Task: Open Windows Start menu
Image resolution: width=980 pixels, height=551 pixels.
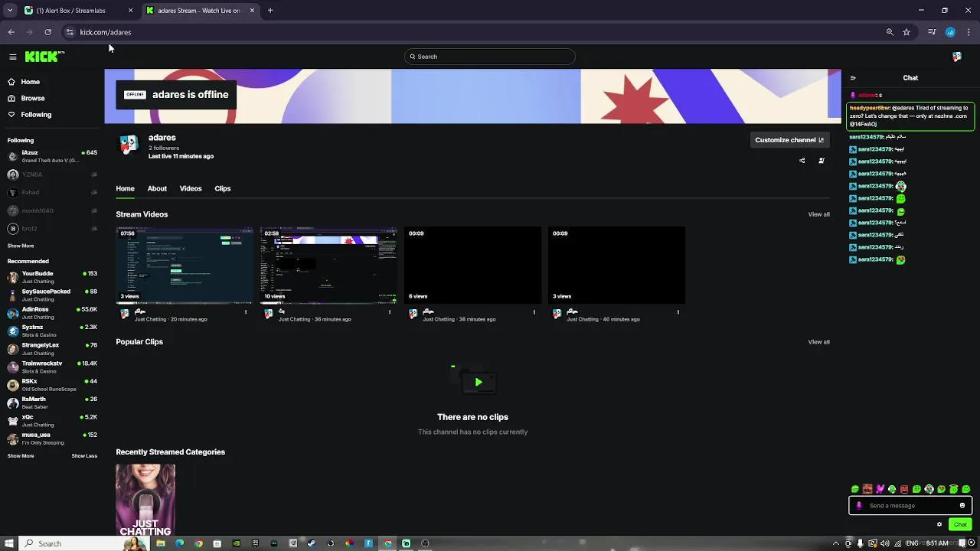Action: pyautogui.click(x=10, y=543)
